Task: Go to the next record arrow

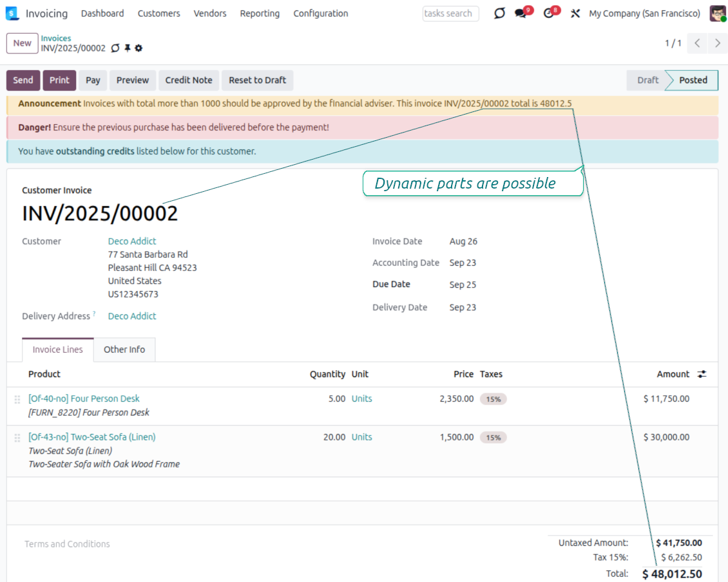Action: (717, 43)
